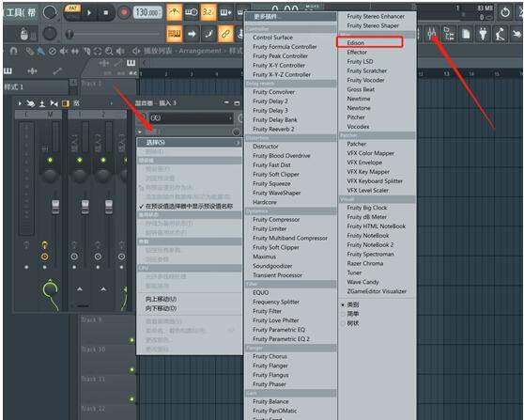524x420 pixels.
Task: Open the plugin picker plug icon
Action: point(483,34)
